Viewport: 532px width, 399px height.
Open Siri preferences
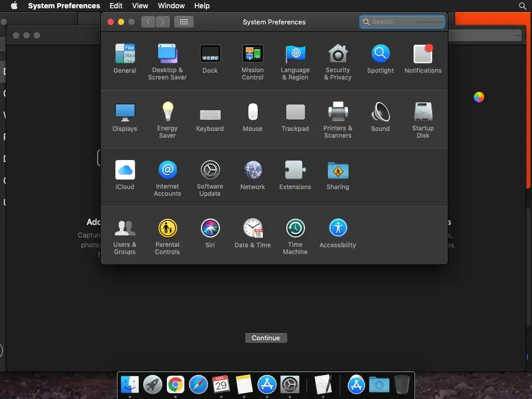(210, 233)
